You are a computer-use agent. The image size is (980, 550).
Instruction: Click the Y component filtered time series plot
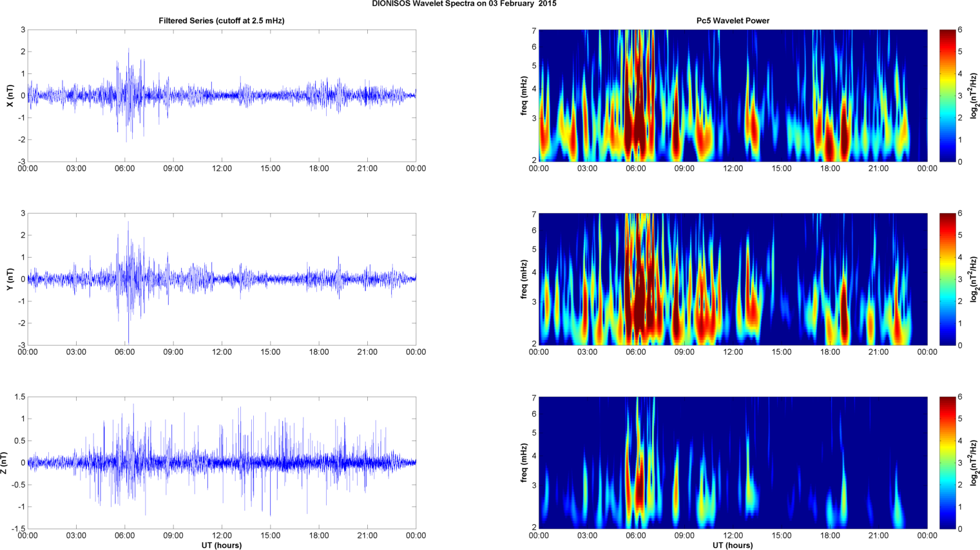pos(222,279)
